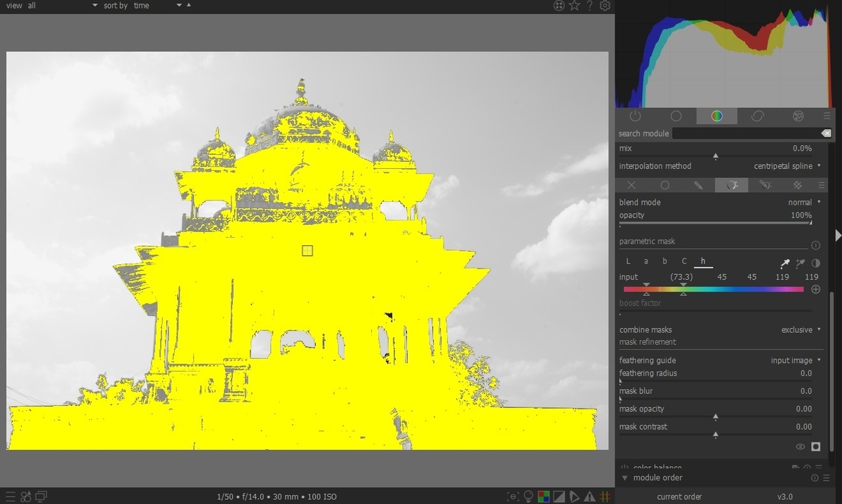Open grouping icon in top bar
This screenshot has width=842, height=504.
[559, 6]
